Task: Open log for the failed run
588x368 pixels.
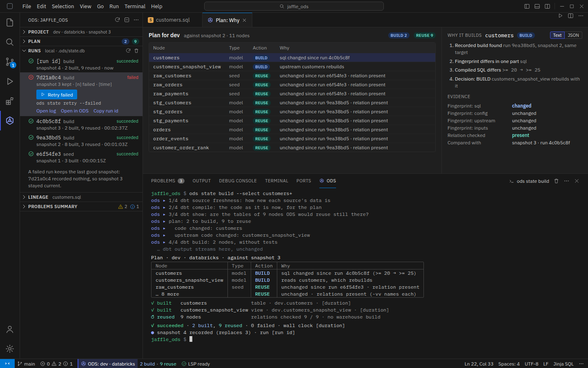Action: pyautogui.click(x=46, y=111)
